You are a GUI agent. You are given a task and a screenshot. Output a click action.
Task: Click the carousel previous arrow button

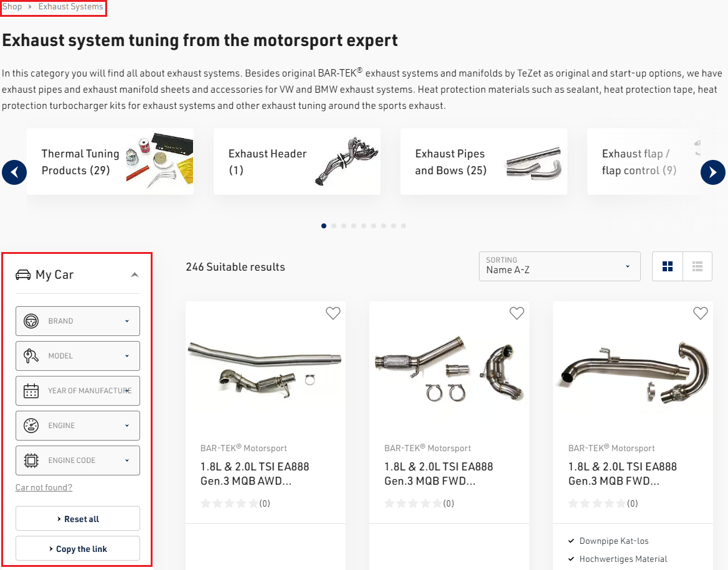click(x=14, y=172)
